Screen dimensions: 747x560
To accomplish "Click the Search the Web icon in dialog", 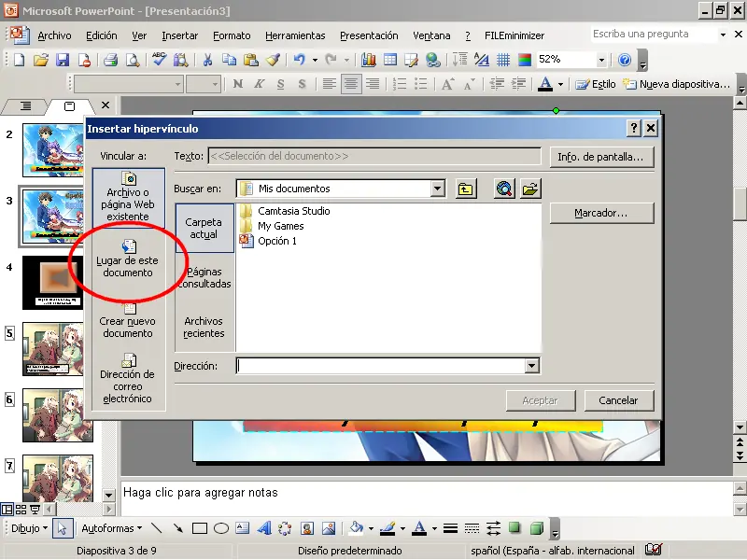I will pyautogui.click(x=504, y=189).
